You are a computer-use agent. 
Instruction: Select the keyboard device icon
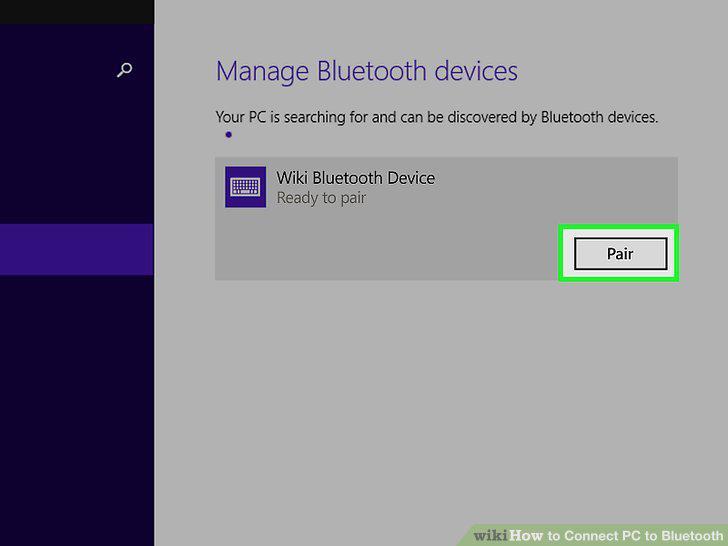[x=246, y=187]
